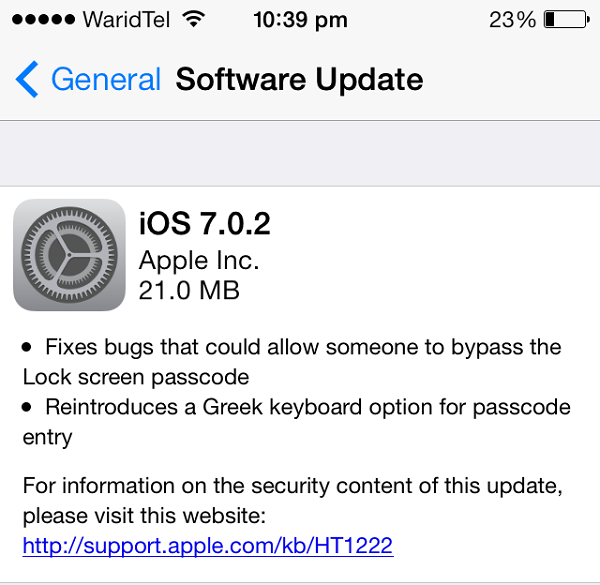Click the Settings gear update icon

pos(69,255)
